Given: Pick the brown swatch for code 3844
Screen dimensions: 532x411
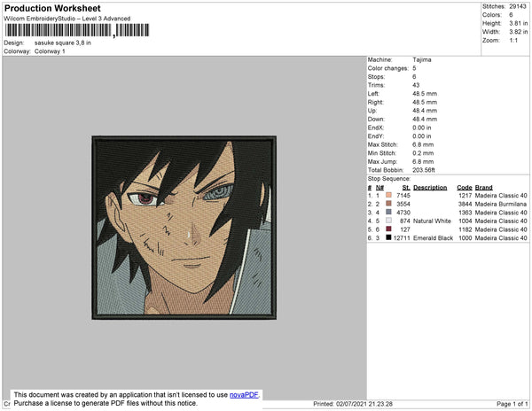Looking at the screenshot, I should (x=388, y=204).
